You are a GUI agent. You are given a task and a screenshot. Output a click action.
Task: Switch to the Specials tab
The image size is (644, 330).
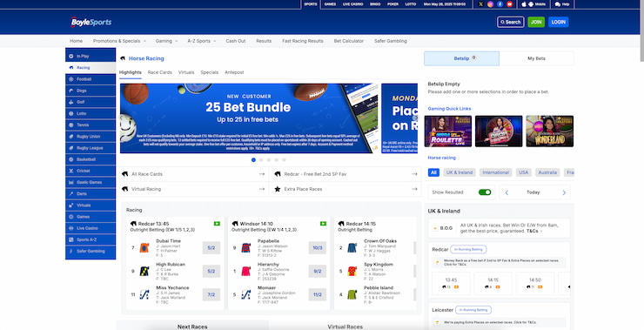point(210,72)
